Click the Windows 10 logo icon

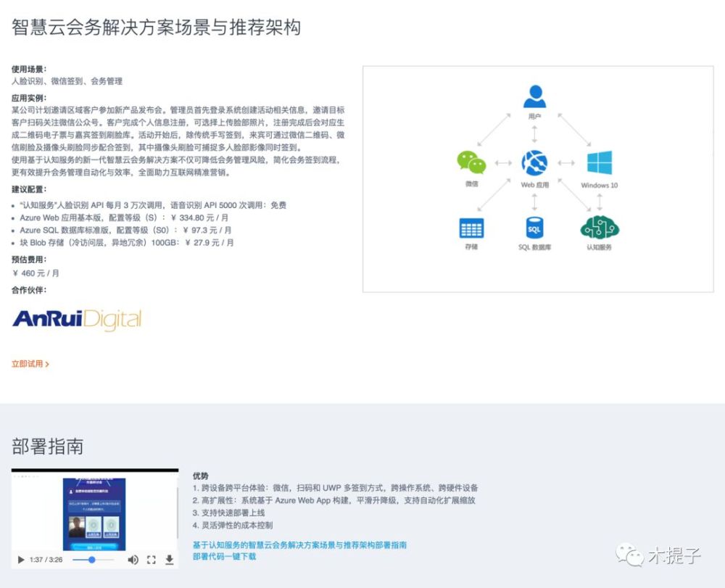(x=600, y=163)
